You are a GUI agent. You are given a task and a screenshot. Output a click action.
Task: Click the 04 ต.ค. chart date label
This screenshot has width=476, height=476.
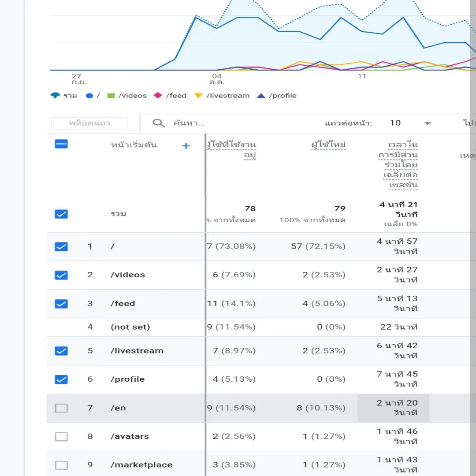pyautogui.click(x=217, y=79)
